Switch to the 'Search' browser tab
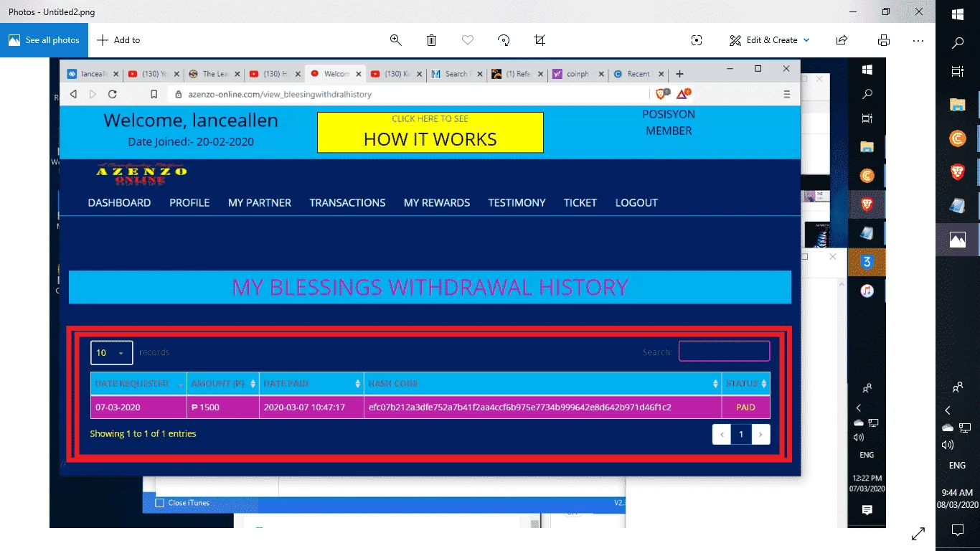Image resolution: width=980 pixels, height=551 pixels. pyautogui.click(x=456, y=74)
